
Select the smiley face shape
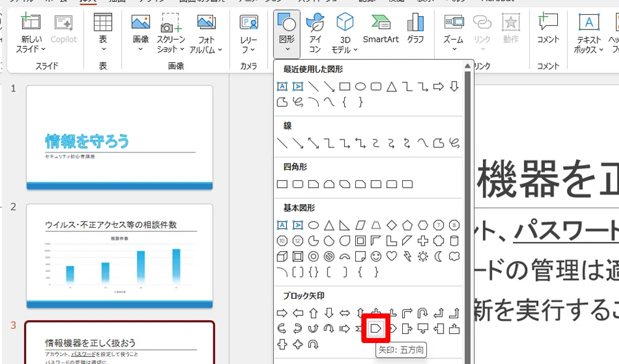(376, 256)
